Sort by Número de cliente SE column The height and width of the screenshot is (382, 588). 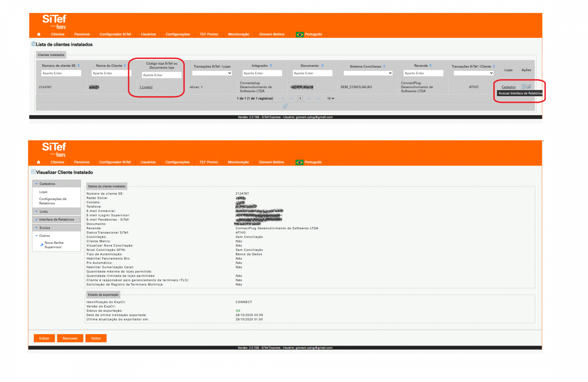coord(78,66)
